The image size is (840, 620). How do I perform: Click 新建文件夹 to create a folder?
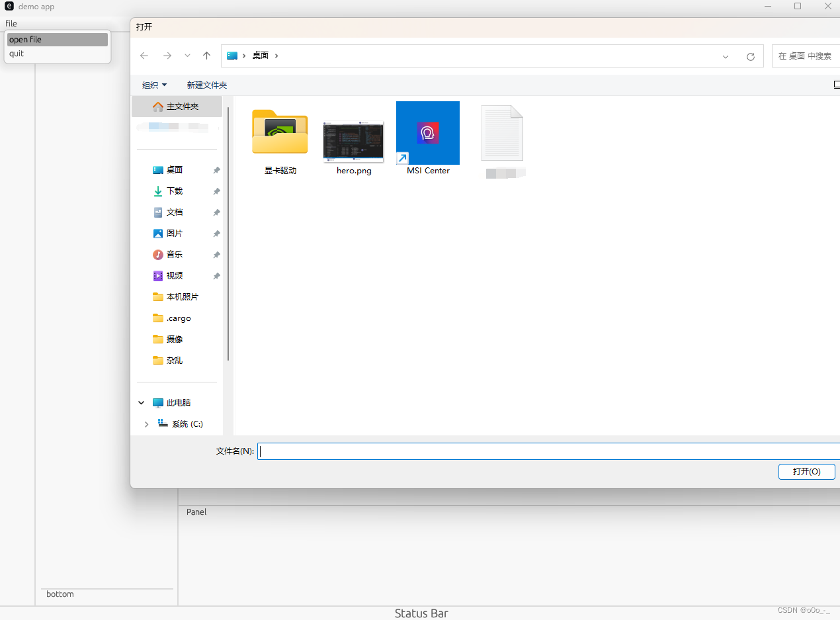click(206, 85)
